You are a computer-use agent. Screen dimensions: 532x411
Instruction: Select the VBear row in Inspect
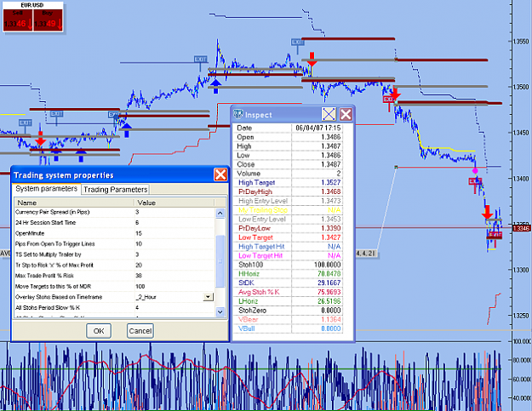[x=289, y=319]
